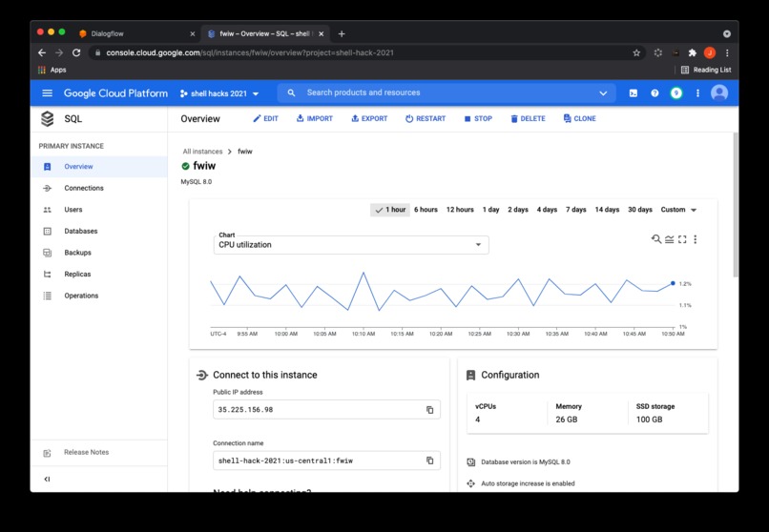Select the 1 day time range
This screenshot has width=769, height=532.
[x=491, y=210]
